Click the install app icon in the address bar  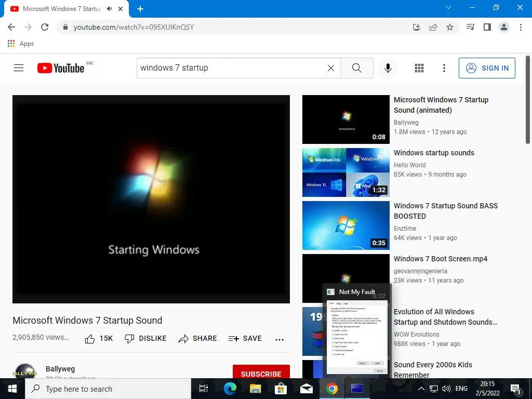point(417,27)
